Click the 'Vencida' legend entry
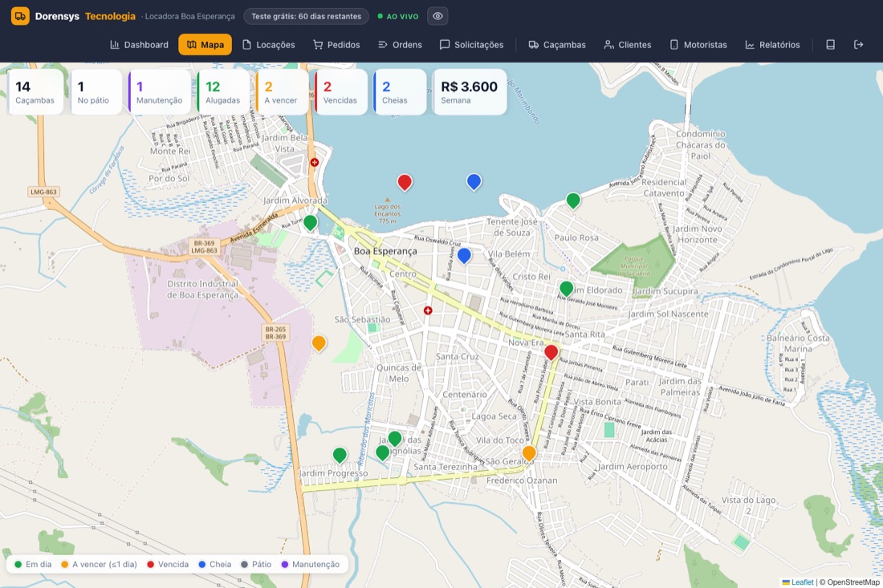The height and width of the screenshot is (588, 883). [x=168, y=565]
